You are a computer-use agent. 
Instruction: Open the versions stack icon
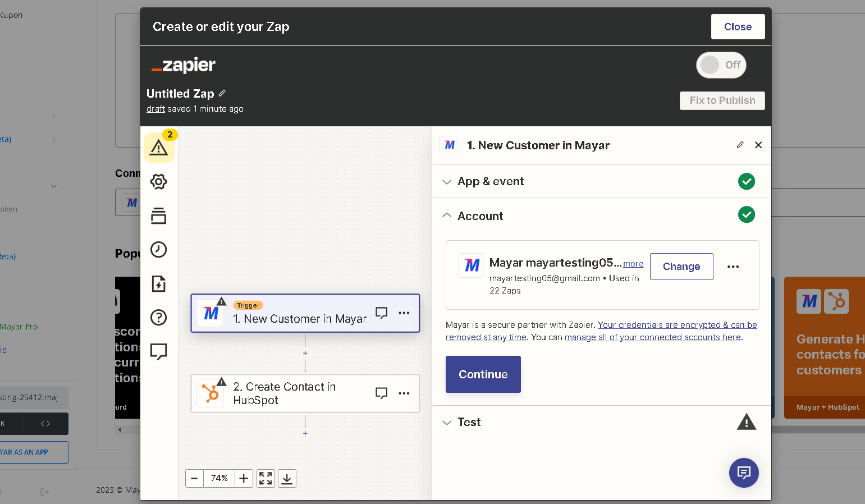(159, 216)
